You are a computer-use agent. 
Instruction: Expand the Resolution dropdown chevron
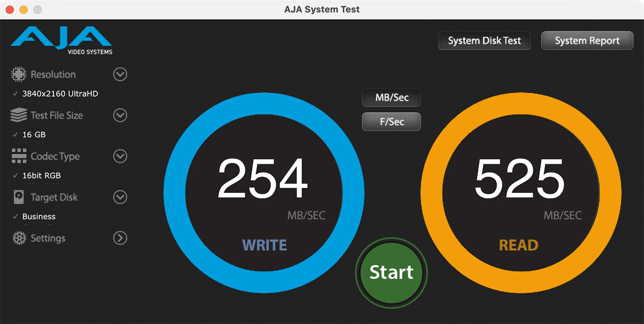click(120, 74)
